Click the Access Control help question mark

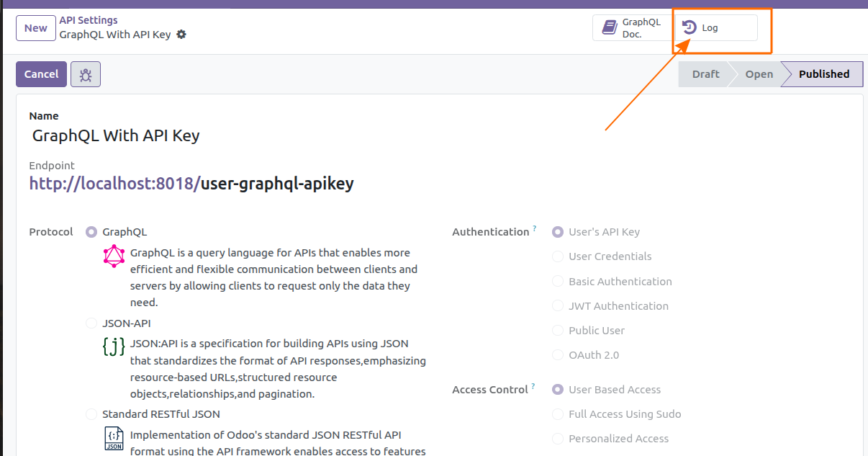(x=533, y=387)
